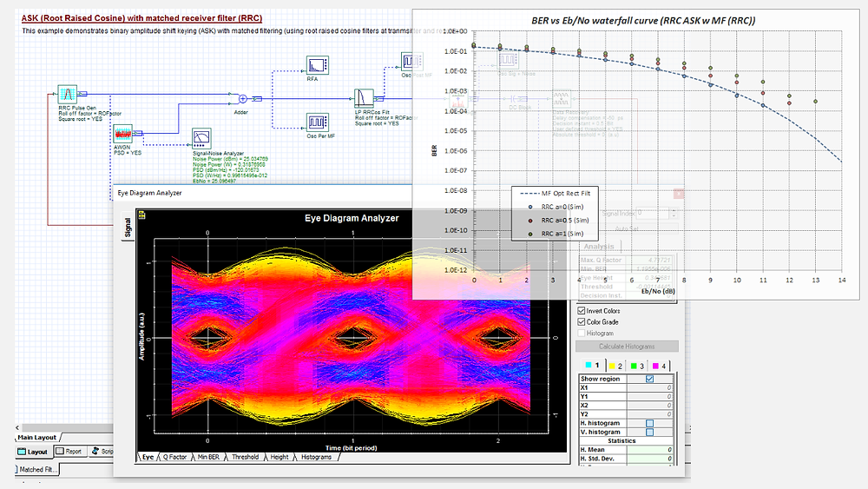Click the vertical Signal side tab
The height and width of the screenshot is (489, 868).
click(128, 227)
